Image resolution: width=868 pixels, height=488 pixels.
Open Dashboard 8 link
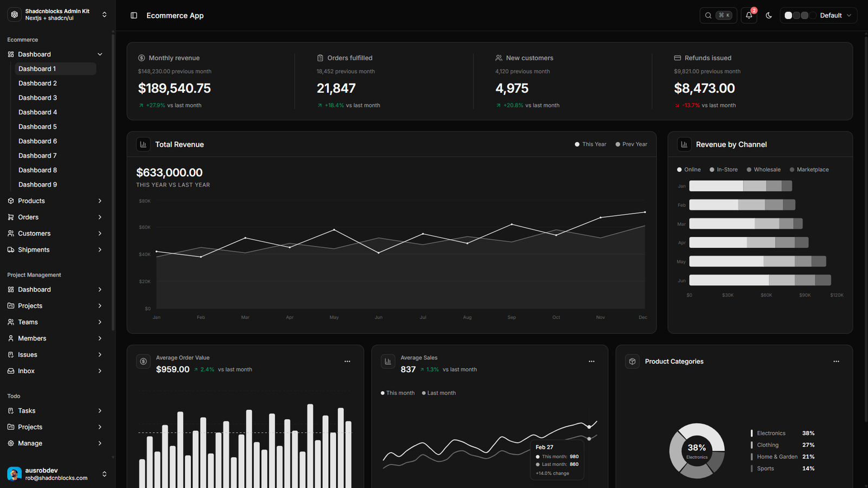(x=56, y=170)
